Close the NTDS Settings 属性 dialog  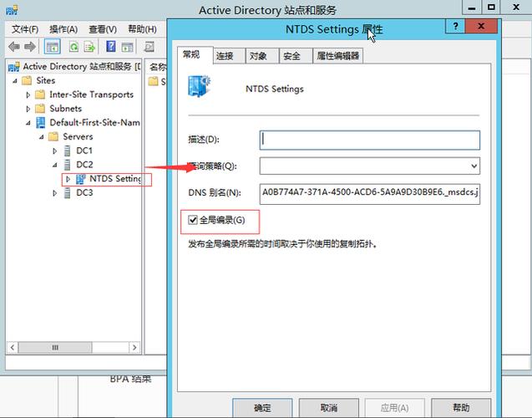[x=481, y=26]
